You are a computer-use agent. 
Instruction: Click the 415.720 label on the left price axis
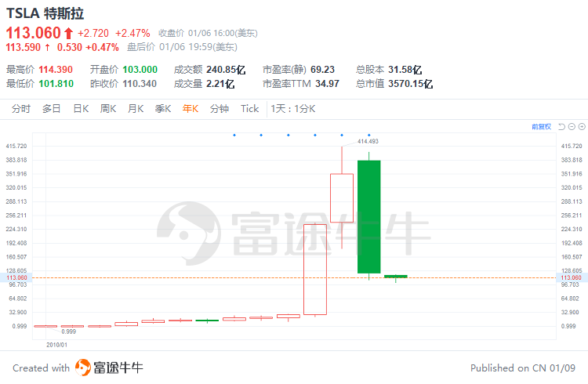pos(16,147)
